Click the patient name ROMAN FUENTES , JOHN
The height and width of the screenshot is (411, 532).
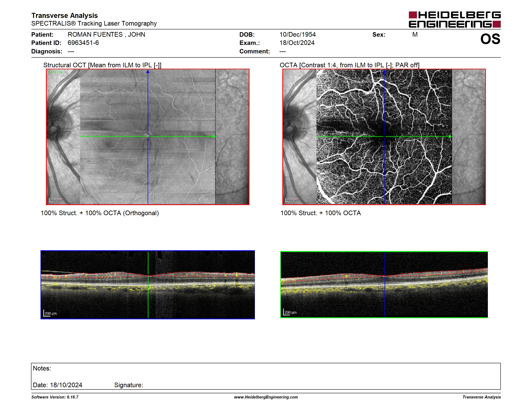click(106, 35)
